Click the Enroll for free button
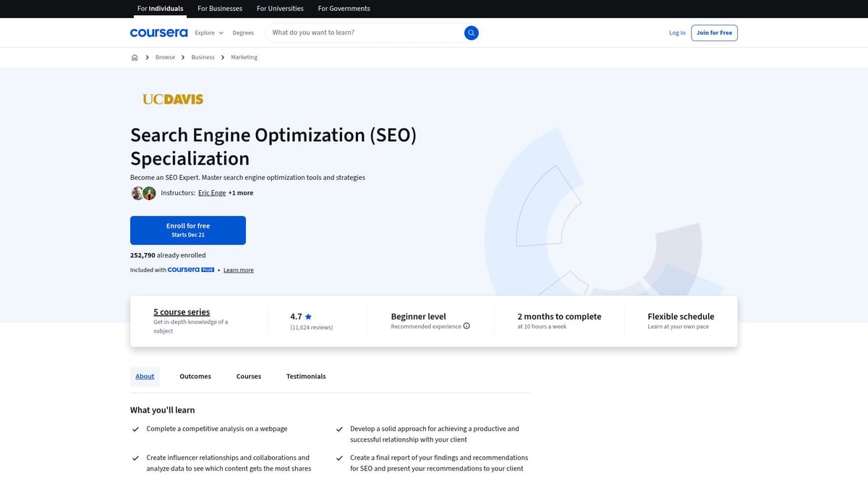Screen dimensions: 868x488 point(187,229)
